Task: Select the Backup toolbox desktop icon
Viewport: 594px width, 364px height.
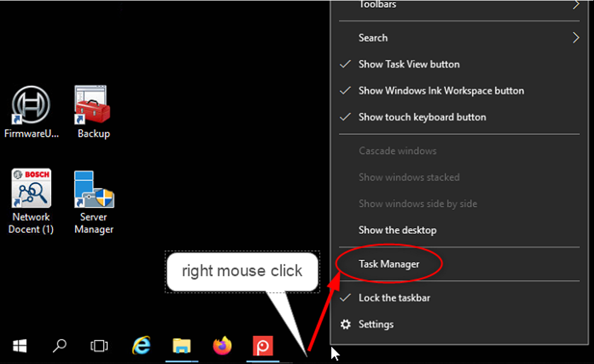Action: click(x=92, y=105)
